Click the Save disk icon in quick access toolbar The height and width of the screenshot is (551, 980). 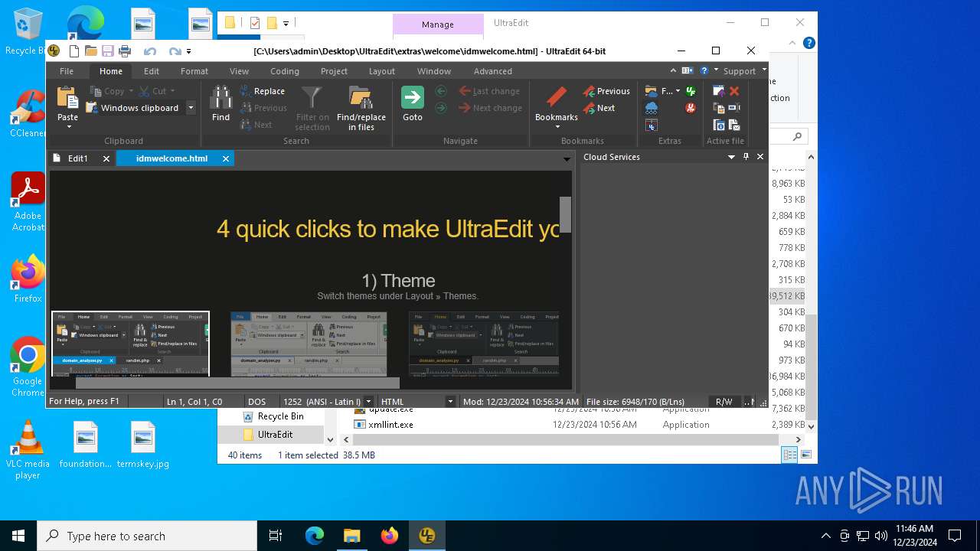[x=108, y=51]
